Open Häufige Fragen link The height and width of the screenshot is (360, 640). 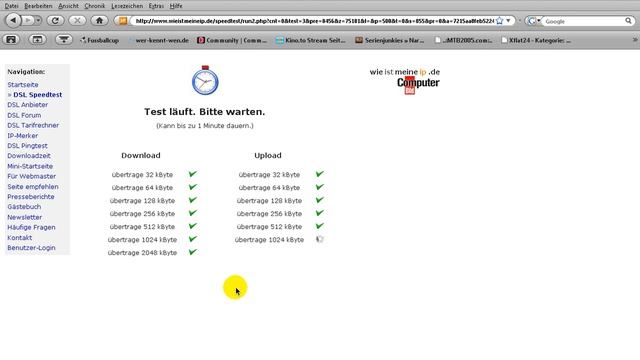(31, 227)
